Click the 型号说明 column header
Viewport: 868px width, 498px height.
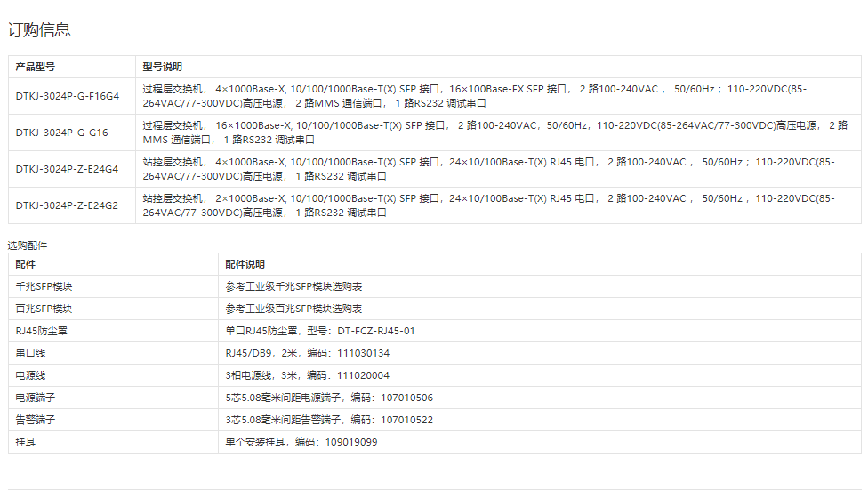click(163, 67)
